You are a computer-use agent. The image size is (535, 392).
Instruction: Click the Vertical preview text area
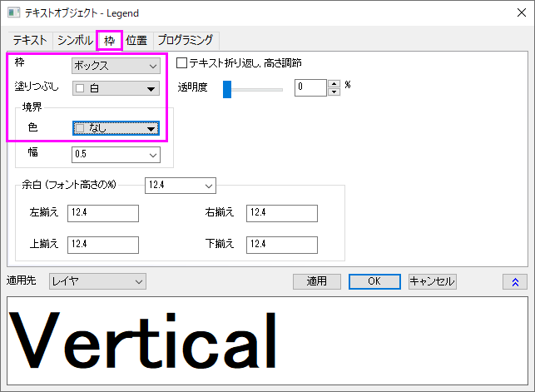pos(268,341)
